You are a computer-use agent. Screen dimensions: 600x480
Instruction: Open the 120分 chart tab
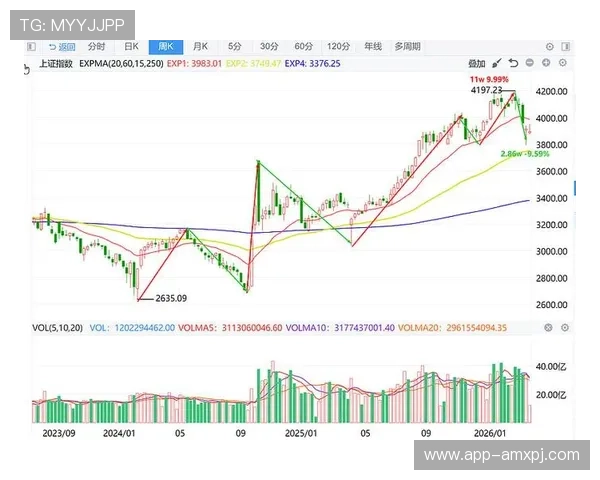(338, 47)
